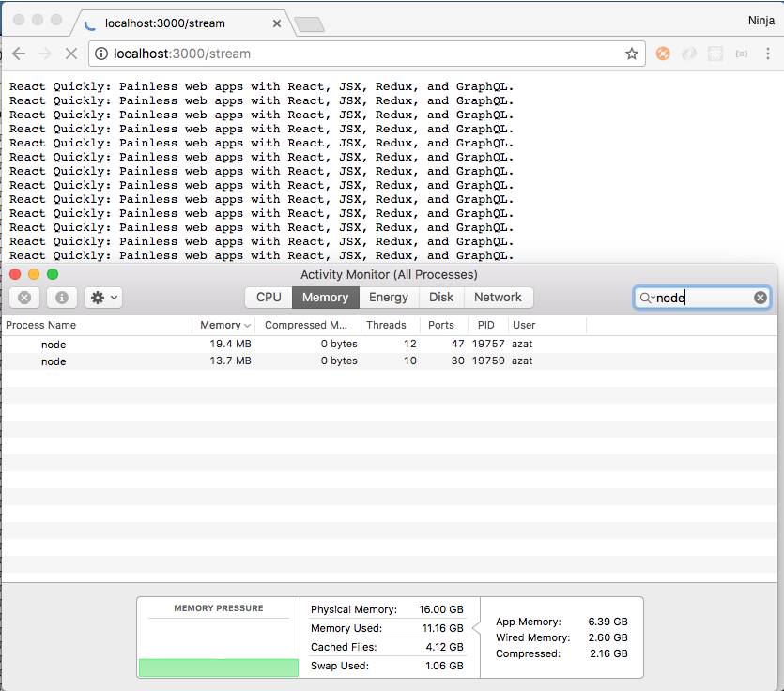784x691 pixels.
Task: Switch to the CPU tab
Action: click(x=269, y=297)
